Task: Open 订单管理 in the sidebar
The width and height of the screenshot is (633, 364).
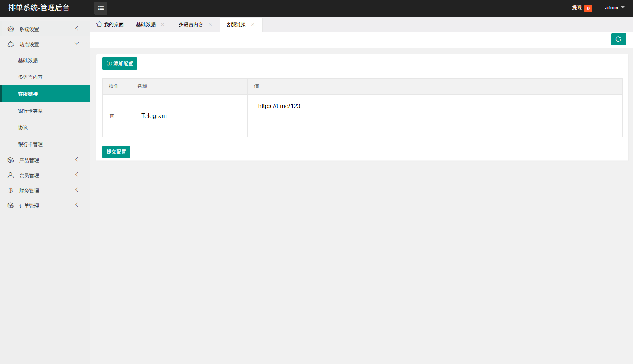Action: coord(45,206)
